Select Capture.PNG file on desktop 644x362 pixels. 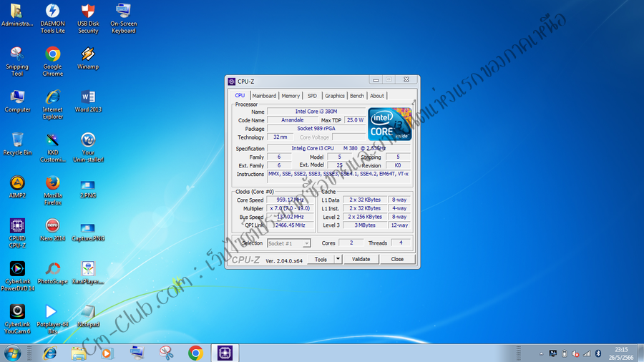(88, 232)
